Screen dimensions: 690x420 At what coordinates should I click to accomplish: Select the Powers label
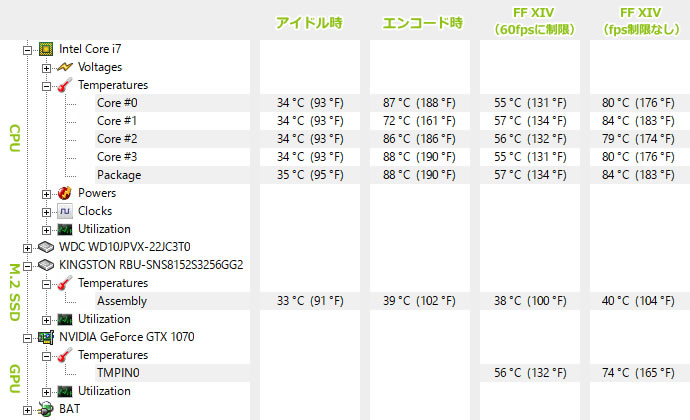point(97,193)
